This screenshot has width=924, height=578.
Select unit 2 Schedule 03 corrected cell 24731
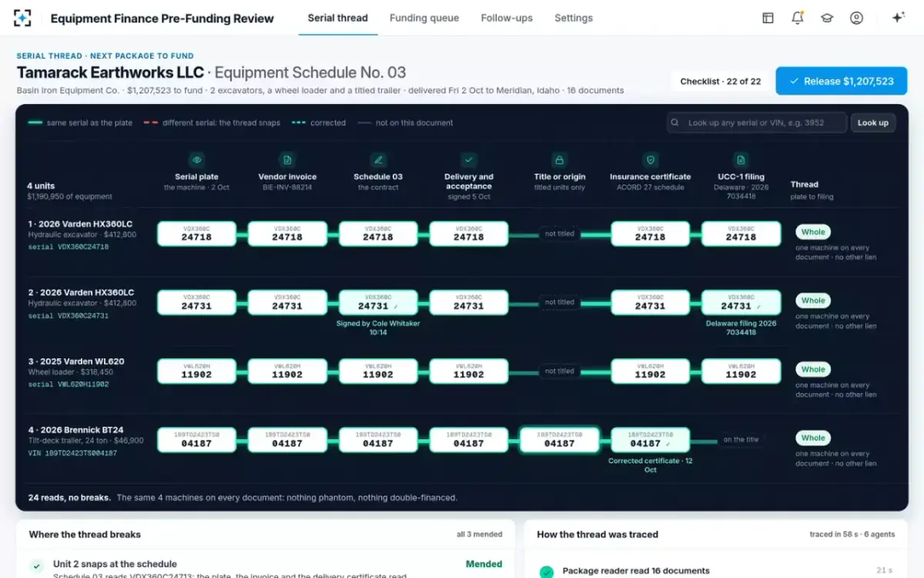pyautogui.click(x=378, y=302)
